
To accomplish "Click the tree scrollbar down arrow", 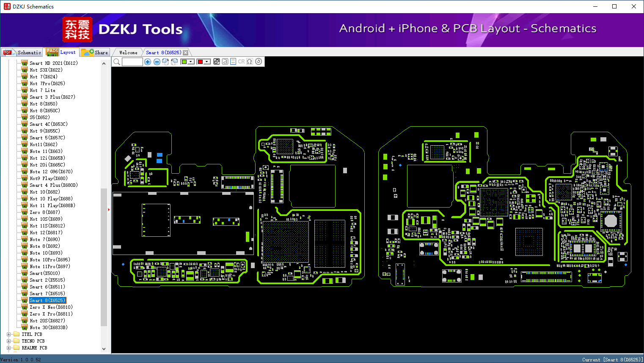I will click(104, 349).
